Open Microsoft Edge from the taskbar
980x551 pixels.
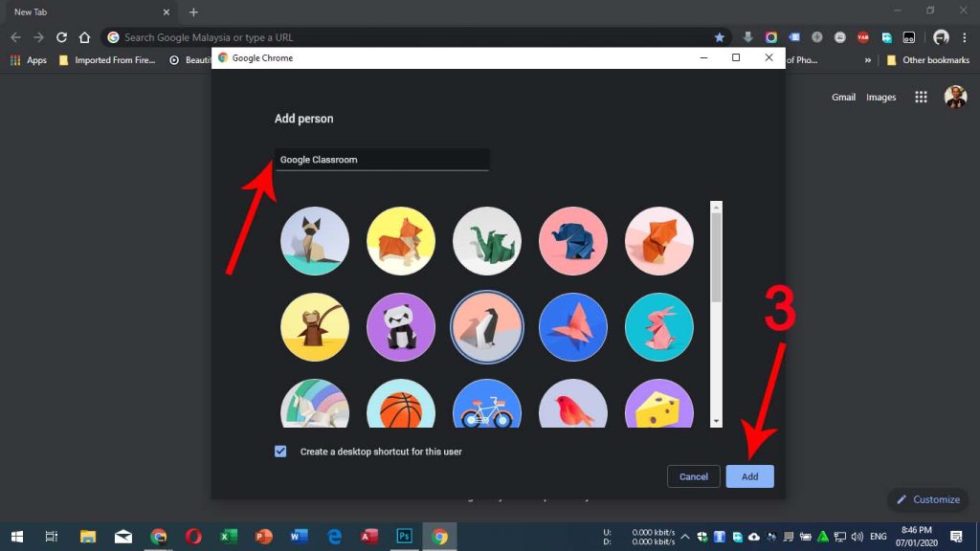coord(334,536)
